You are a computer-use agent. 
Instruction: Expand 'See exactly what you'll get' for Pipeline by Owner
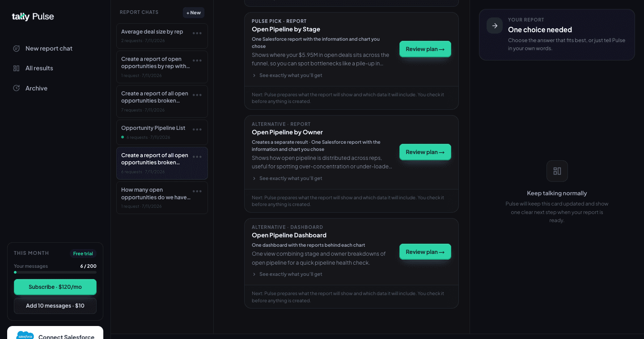click(287, 178)
